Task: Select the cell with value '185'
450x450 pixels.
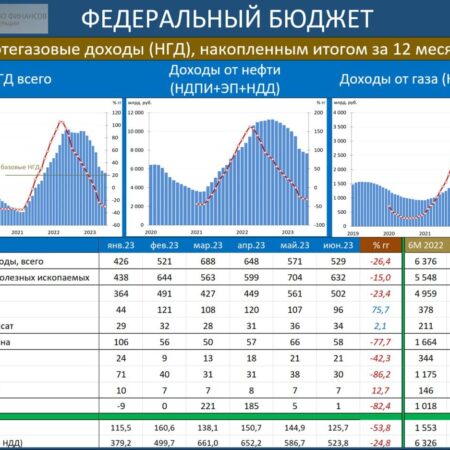Action: click(251, 406)
